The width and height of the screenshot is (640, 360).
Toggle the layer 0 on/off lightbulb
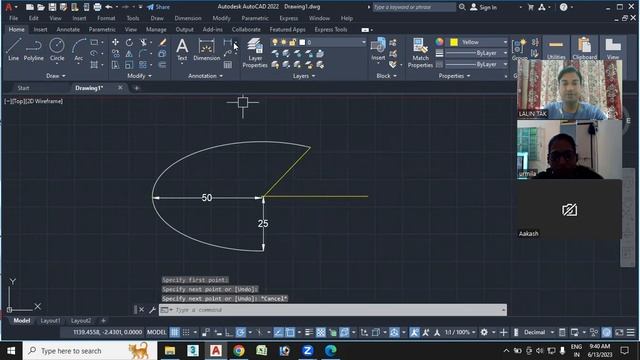275,42
